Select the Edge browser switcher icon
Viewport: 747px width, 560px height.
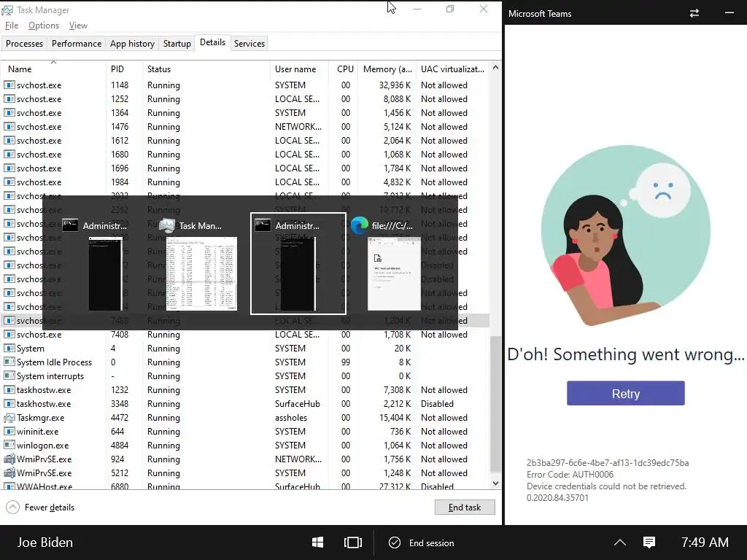[359, 225]
